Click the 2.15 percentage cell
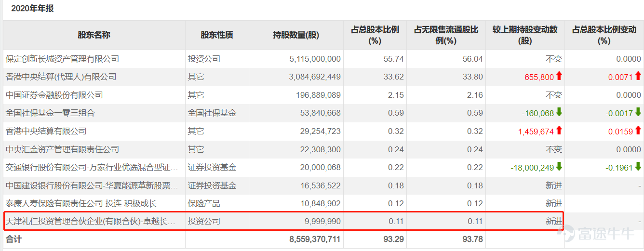Viewport: 644px width, 251px height. (x=396, y=95)
